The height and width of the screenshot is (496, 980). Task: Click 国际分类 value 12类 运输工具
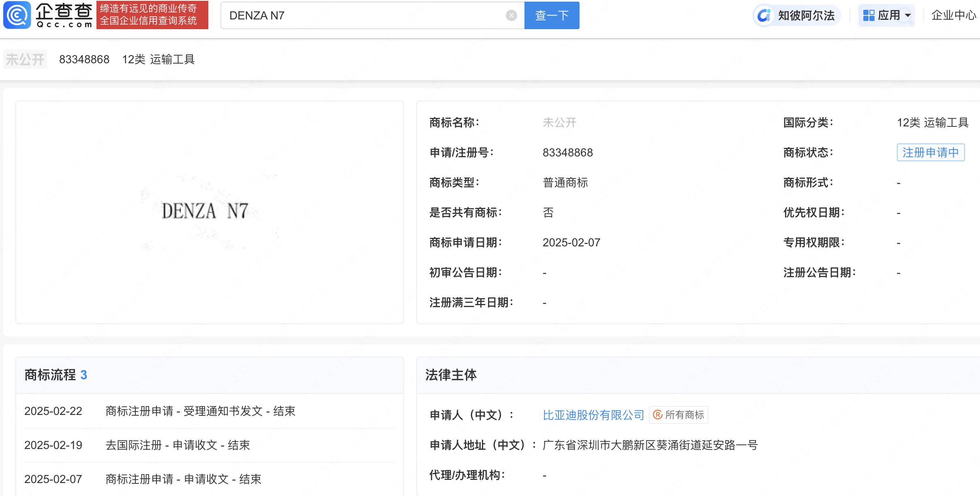pyautogui.click(x=933, y=122)
